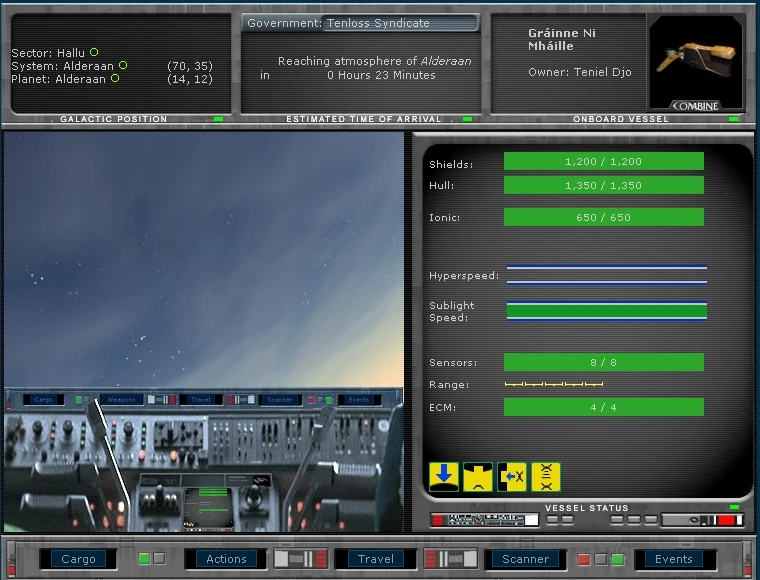
Task: Click owner name Teniel Djo
Action: click(602, 72)
